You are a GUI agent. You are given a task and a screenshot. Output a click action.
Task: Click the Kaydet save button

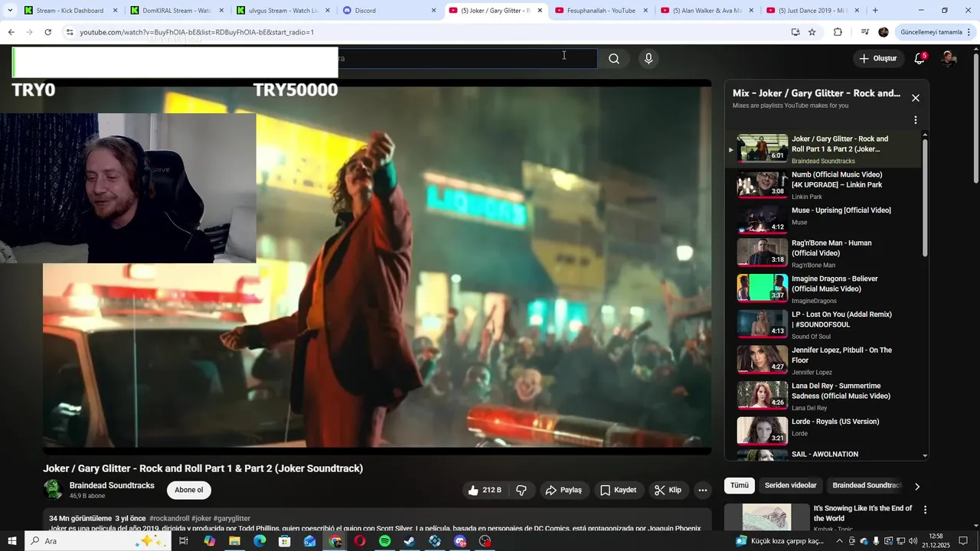click(x=618, y=491)
